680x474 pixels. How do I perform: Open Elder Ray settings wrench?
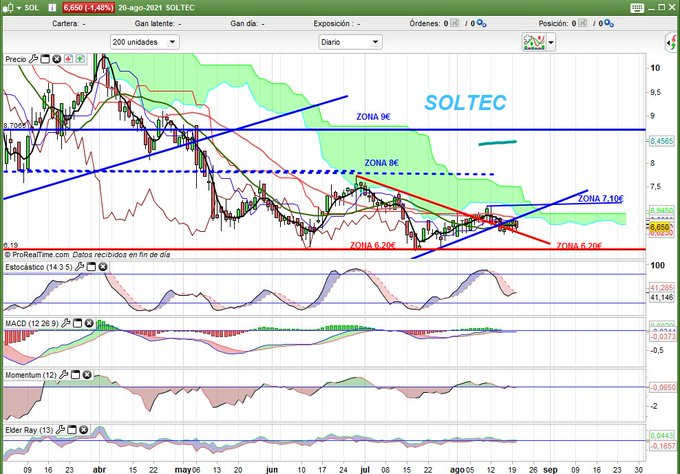[x=60, y=430]
